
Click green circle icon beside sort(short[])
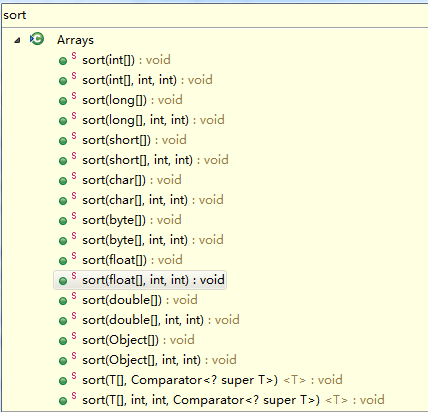tap(63, 141)
